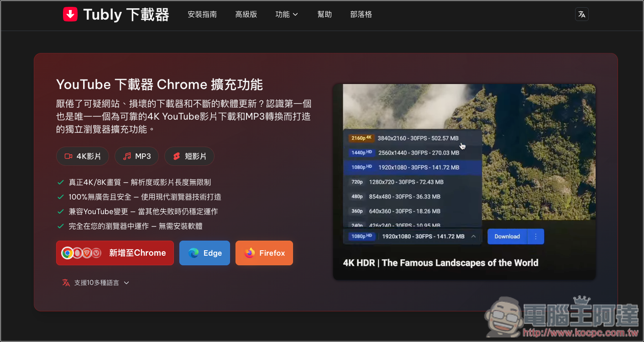Click the Tubly red download logo icon

[70, 15]
